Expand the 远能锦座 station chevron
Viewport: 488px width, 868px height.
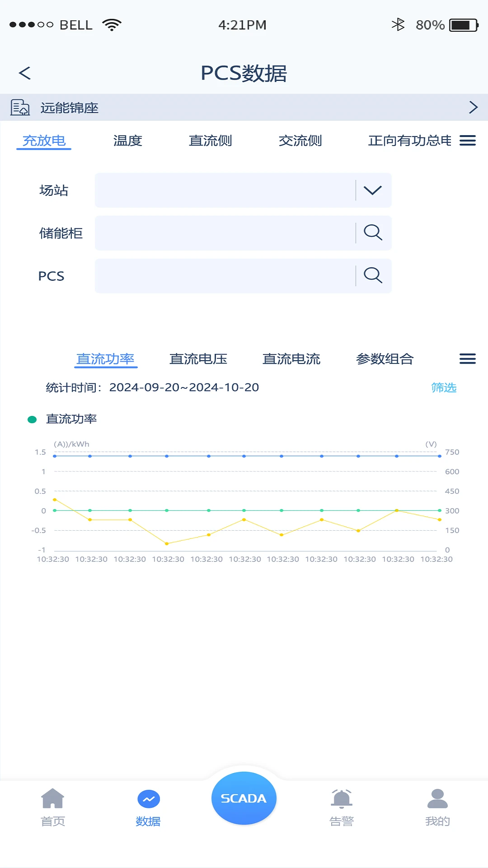pyautogui.click(x=473, y=108)
